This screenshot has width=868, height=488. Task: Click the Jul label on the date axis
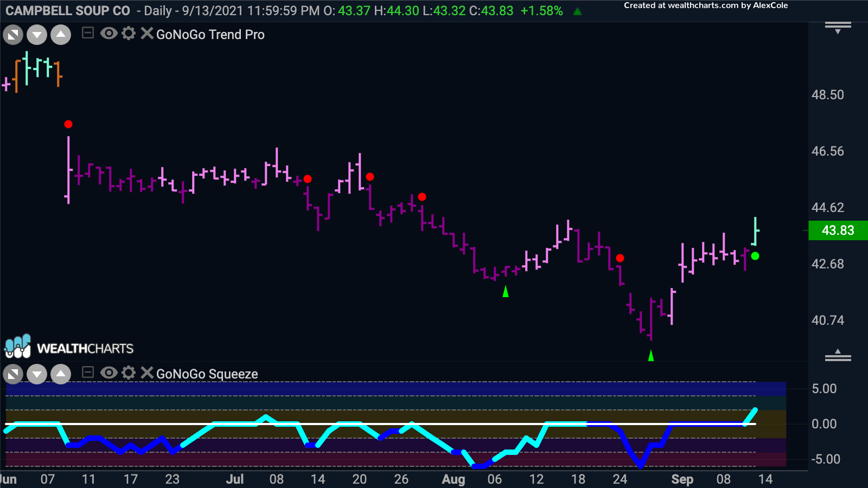point(235,479)
